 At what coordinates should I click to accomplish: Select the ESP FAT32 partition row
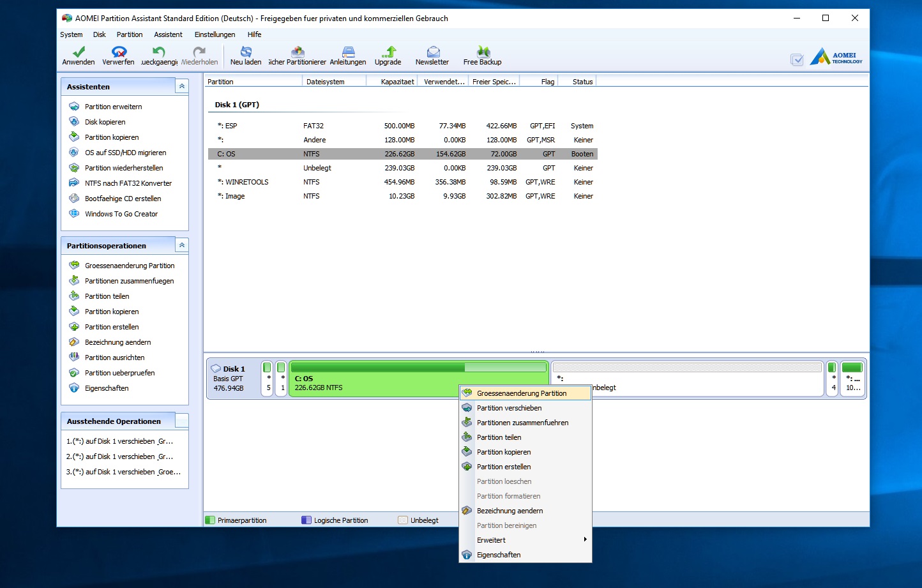403,126
